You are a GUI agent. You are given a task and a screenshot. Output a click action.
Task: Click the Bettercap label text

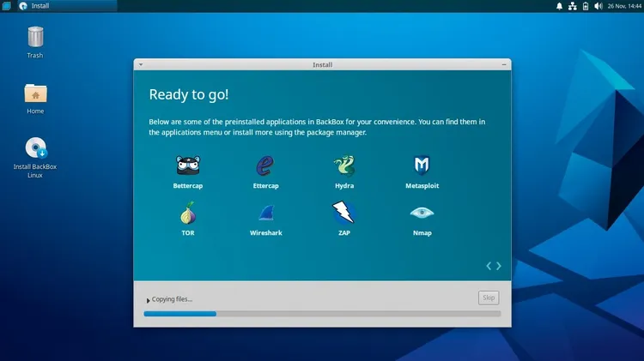(188, 186)
